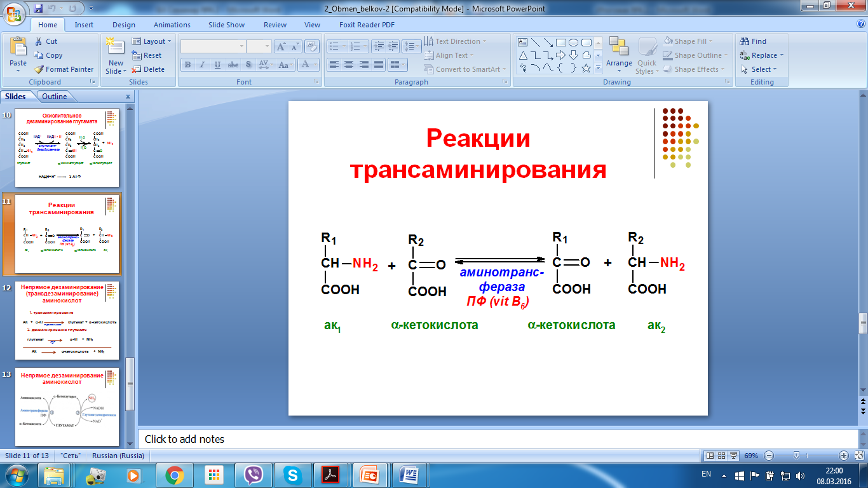Open the Animations ribbon tab

[x=172, y=25]
